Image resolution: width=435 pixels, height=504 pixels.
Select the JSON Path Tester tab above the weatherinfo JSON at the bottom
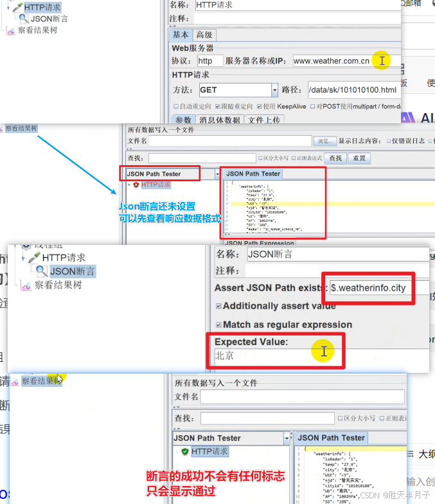click(332, 438)
